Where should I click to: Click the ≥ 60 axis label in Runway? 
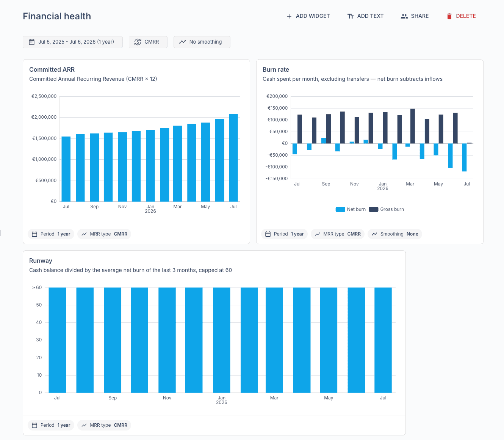tap(37, 288)
